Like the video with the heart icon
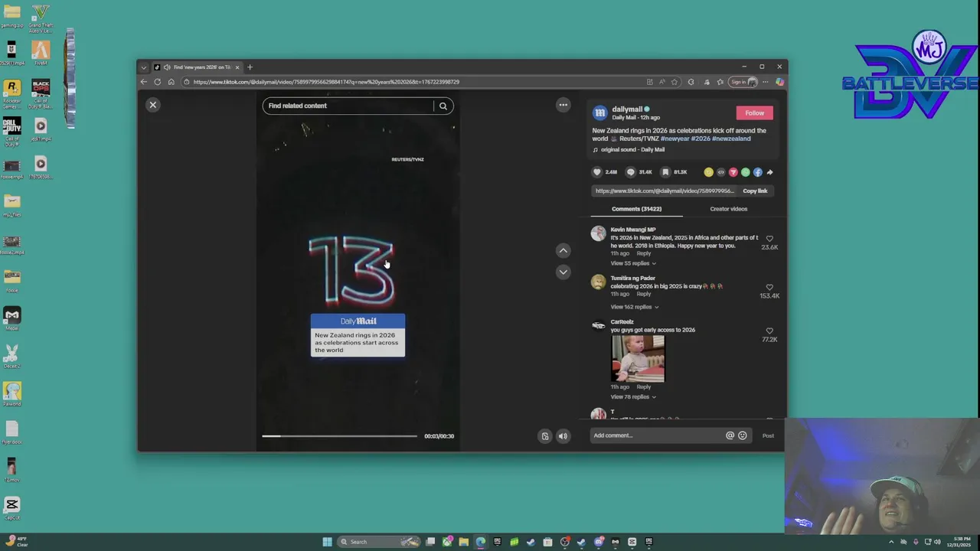Screen dimensions: 980x551 (597, 172)
